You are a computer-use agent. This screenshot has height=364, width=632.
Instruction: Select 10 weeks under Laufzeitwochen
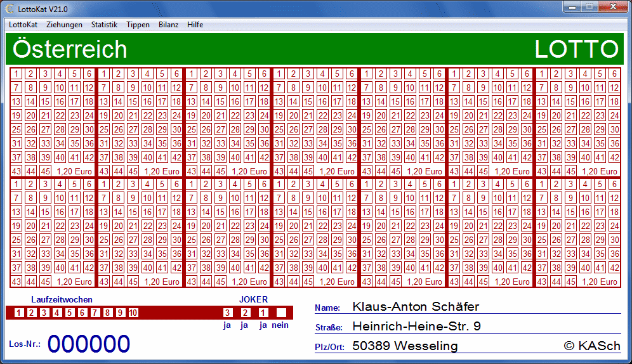(133, 313)
